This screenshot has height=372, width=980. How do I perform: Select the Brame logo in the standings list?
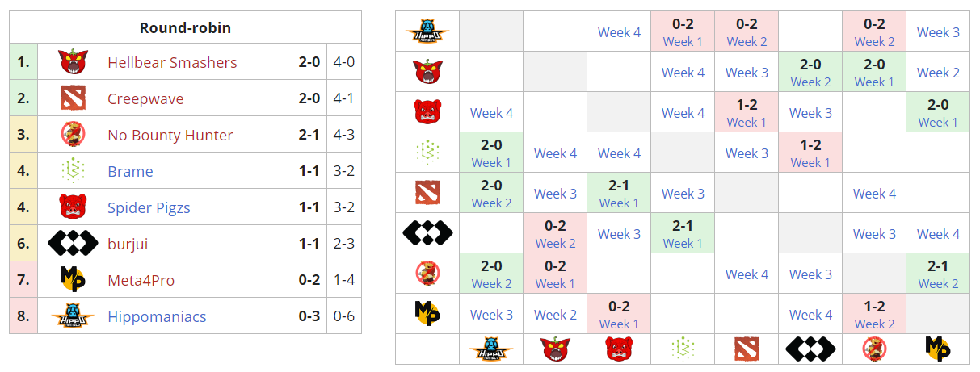[73, 171]
